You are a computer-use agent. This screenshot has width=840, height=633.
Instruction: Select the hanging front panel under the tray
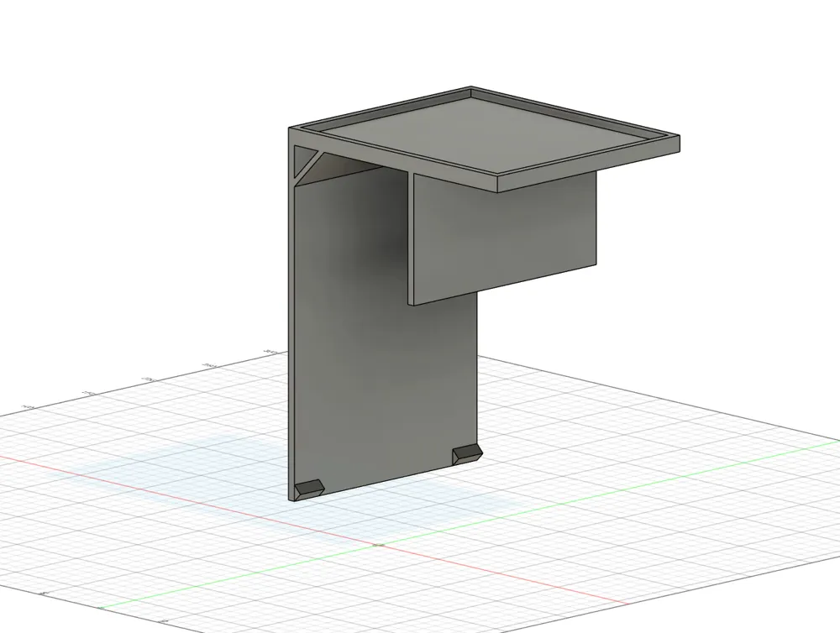coord(507,238)
